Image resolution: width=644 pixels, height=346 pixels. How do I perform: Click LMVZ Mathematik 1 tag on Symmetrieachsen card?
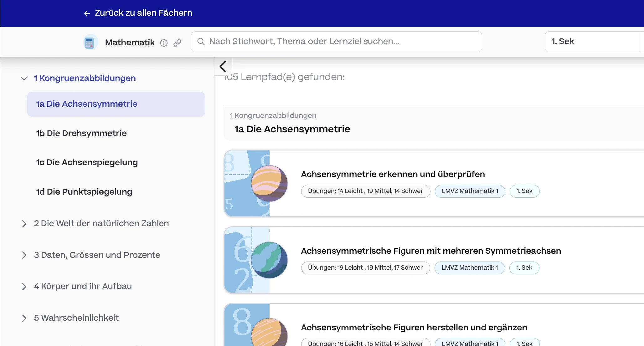pos(470,268)
